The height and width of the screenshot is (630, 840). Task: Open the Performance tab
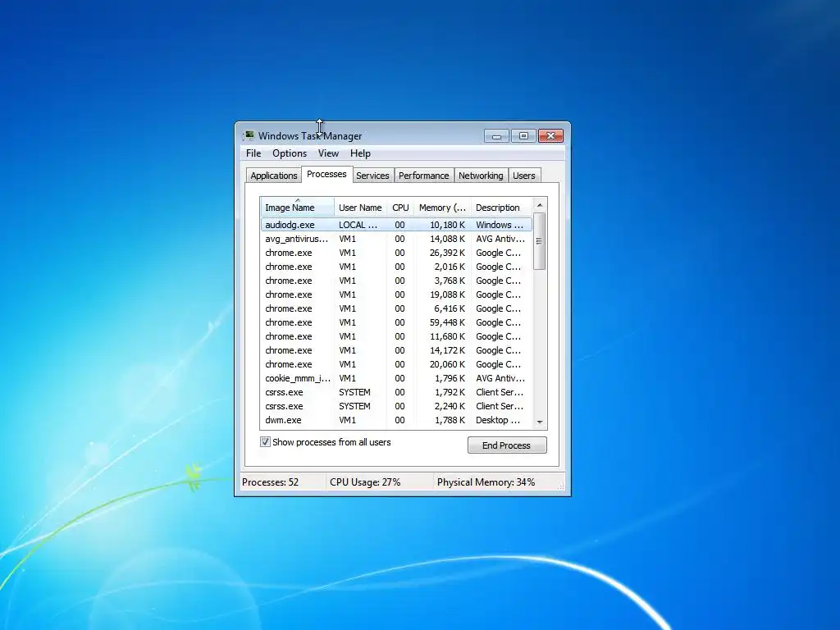(x=424, y=176)
